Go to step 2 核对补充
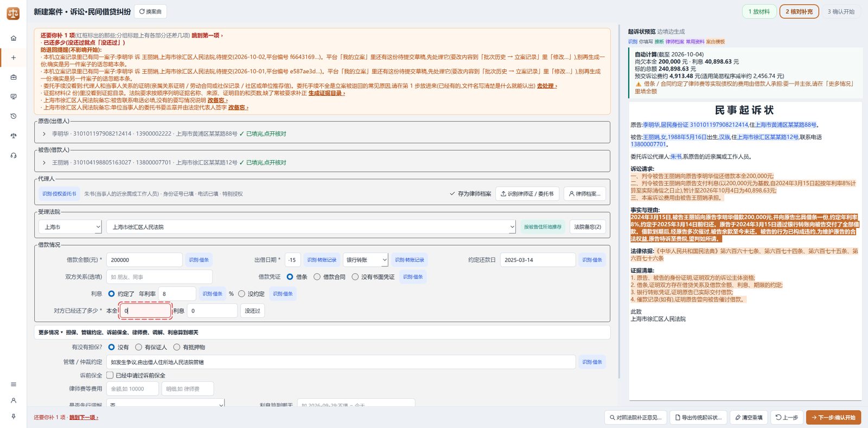868x428 pixels. coord(799,11)
